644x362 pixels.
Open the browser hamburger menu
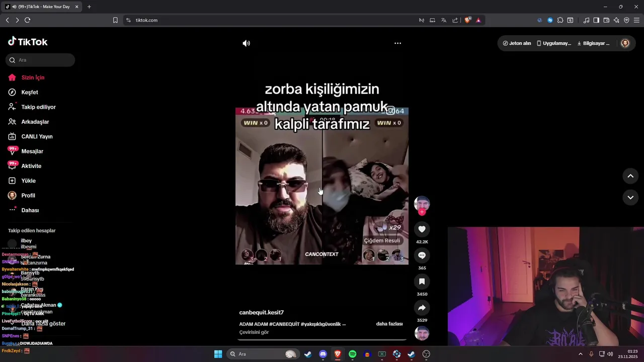point(636,20)
